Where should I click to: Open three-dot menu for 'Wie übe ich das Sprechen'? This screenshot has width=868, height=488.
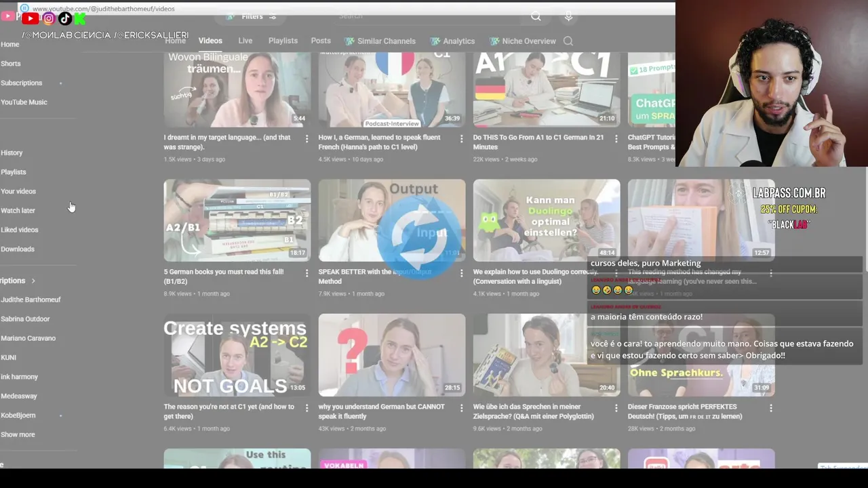point(616,408)
